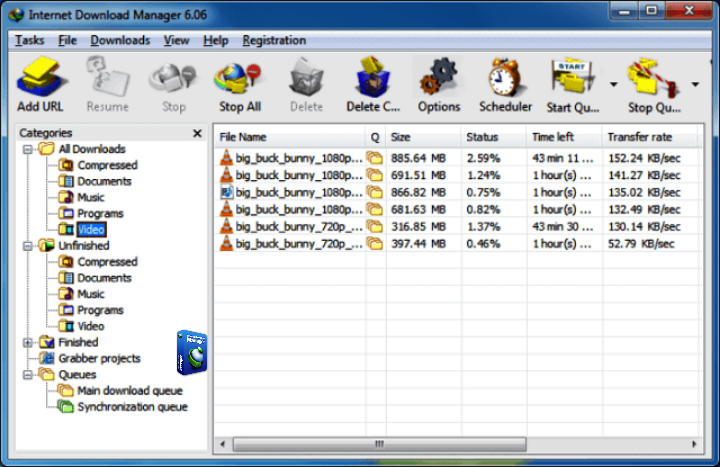This screenshot has width=720, height=467.
Task: Collapse the All Downloads tree node
Action: click(x=28, y=149)
